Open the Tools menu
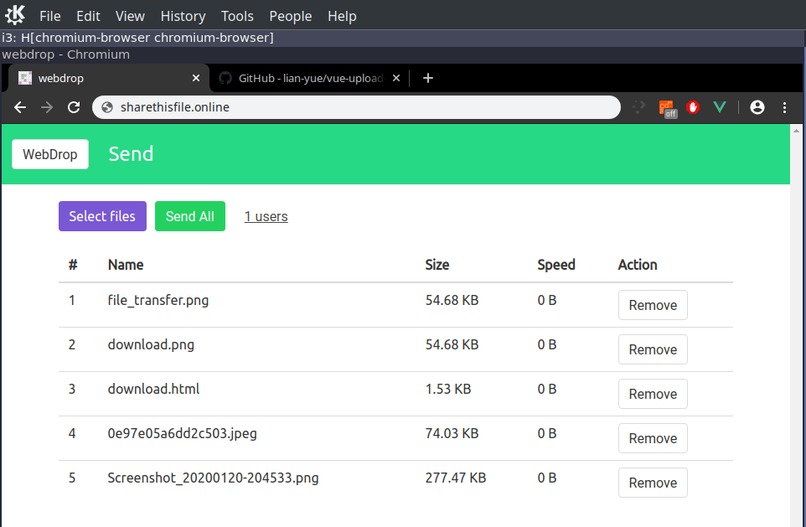 [x=237, y=16]
